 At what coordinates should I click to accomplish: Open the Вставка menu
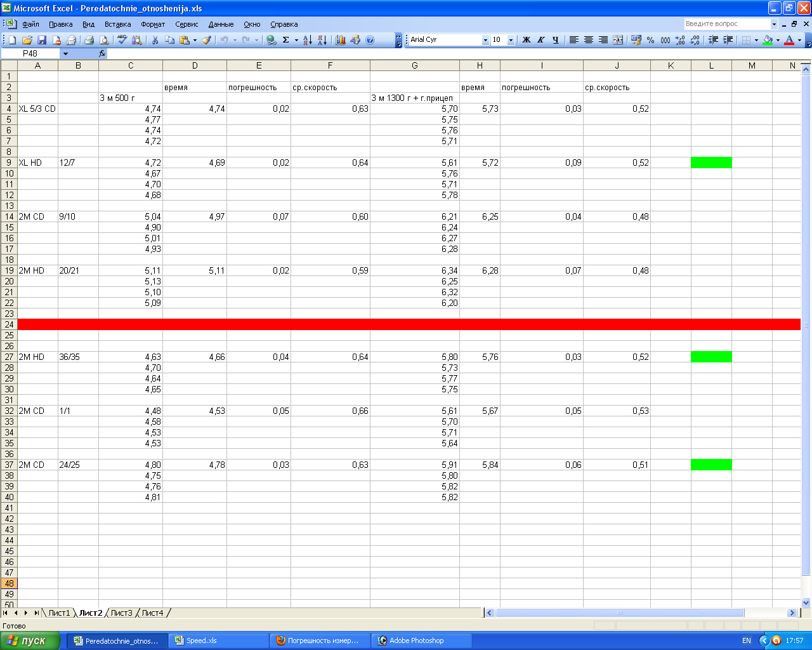point(118,24)
